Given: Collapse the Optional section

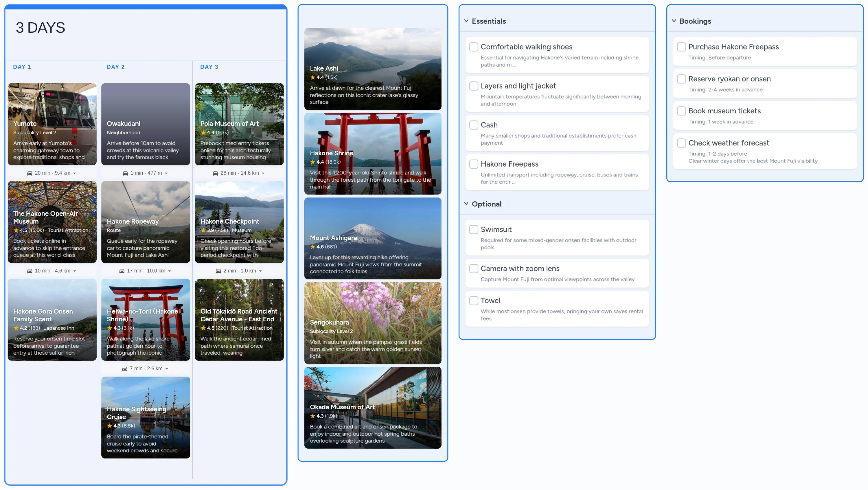Looking at the screenshot, I should [466, 203].
